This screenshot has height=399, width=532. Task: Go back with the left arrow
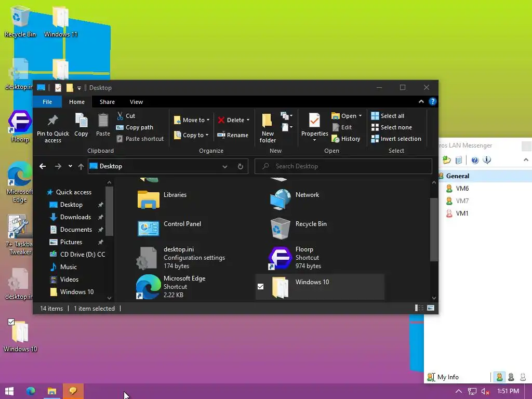point(43,166)
